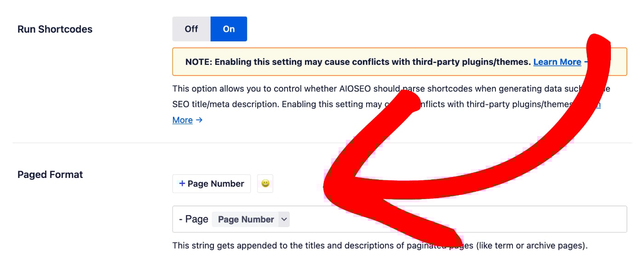Follow the underlined "More" link below the description
The height and width of the screenshot is (269, 644).
point(183,120)
